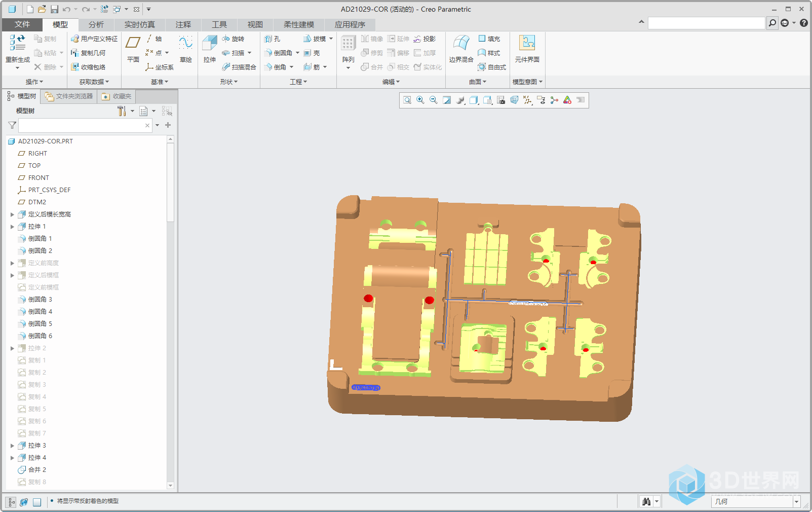Switch to the 收藏夹 panel tab

(x=117, y=96)
